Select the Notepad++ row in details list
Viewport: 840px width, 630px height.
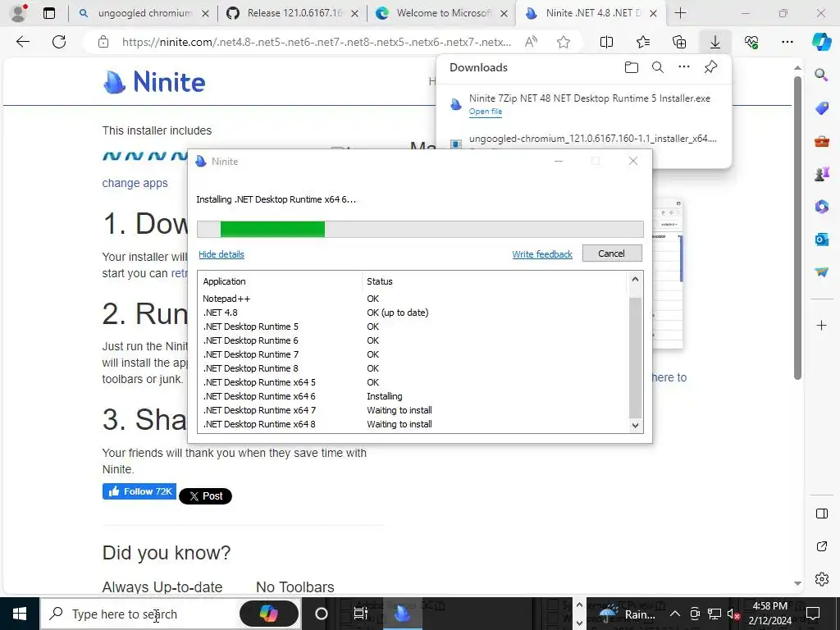point(413,299)
